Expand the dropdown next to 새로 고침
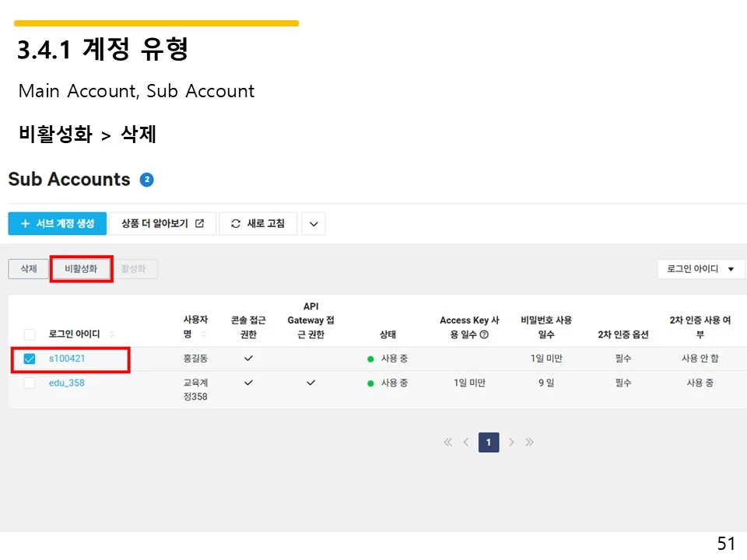 313,223
